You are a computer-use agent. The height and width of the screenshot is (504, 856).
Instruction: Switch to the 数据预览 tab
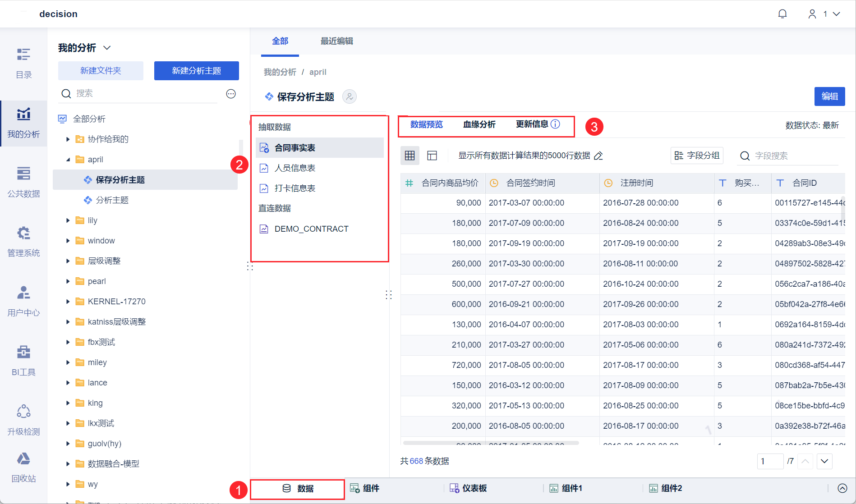[x=427, y=124]
